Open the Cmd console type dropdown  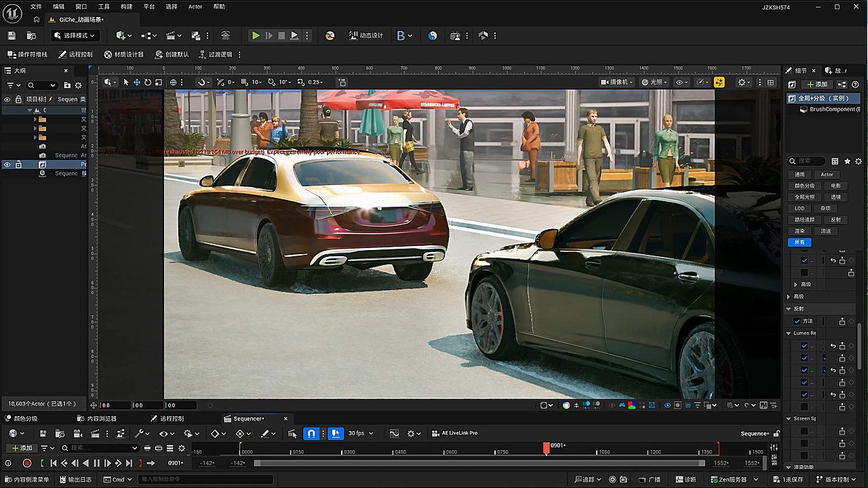[x=118, y=479]
